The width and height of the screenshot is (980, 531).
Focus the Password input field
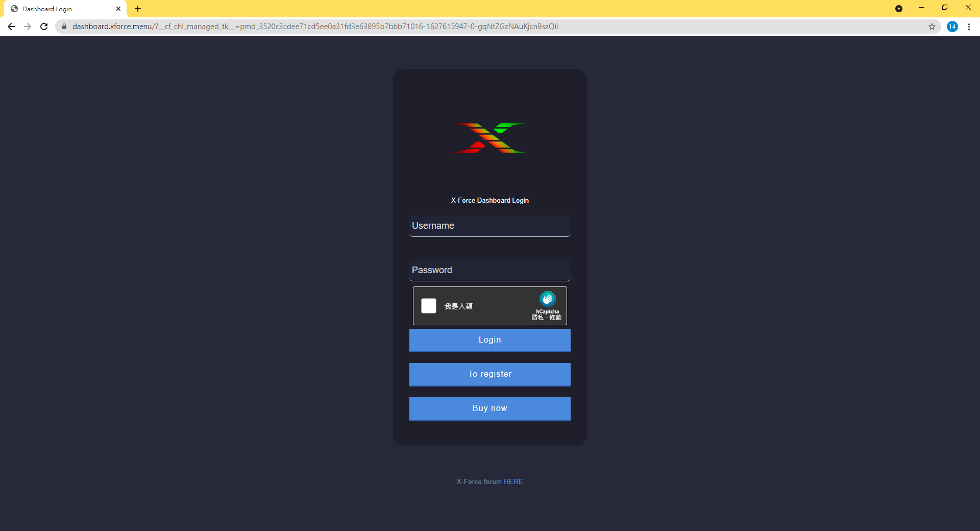[x=490, y=270]
